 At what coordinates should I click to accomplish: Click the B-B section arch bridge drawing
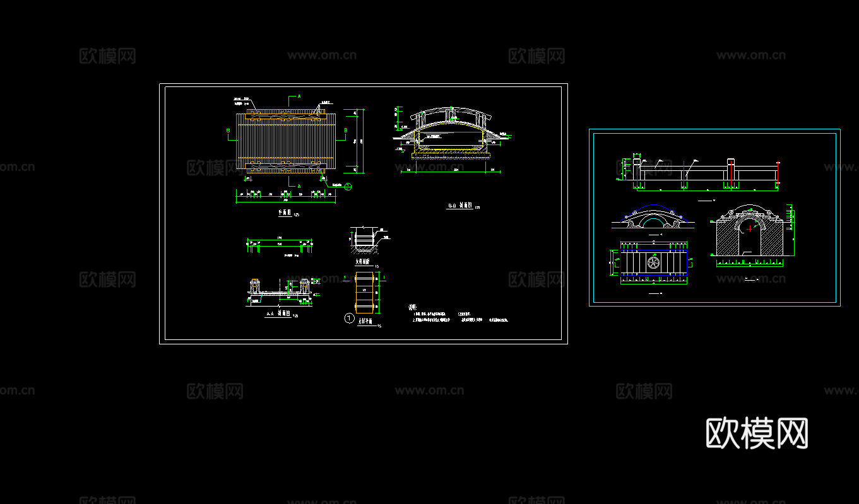point(450,134)
